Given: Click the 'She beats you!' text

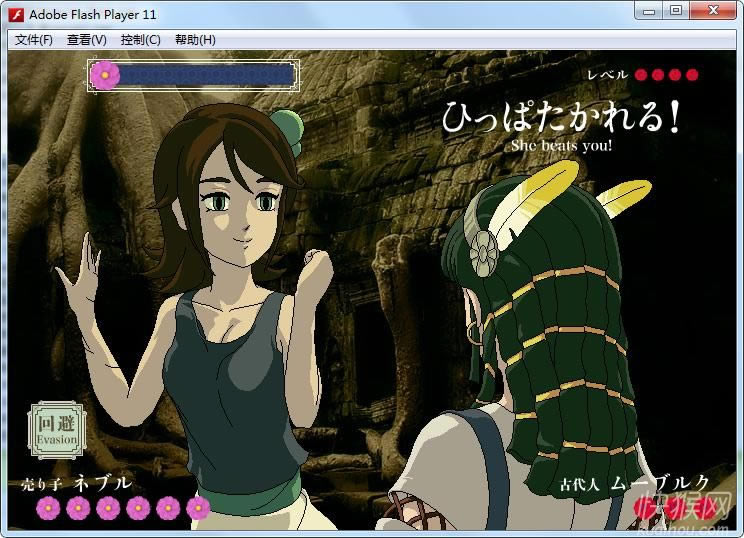Looking at the screenshot, I should click(561, 146).
